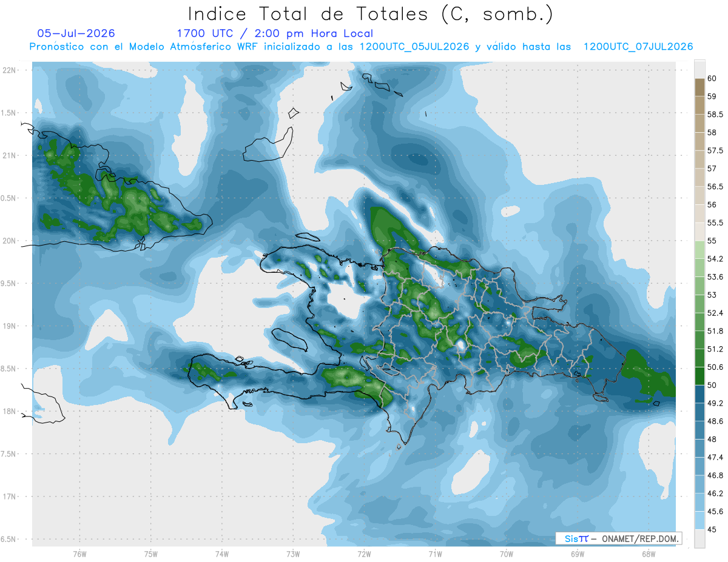
Task: Select the pale green swatch between 54.2 and 55
Action: pos(699,250)
